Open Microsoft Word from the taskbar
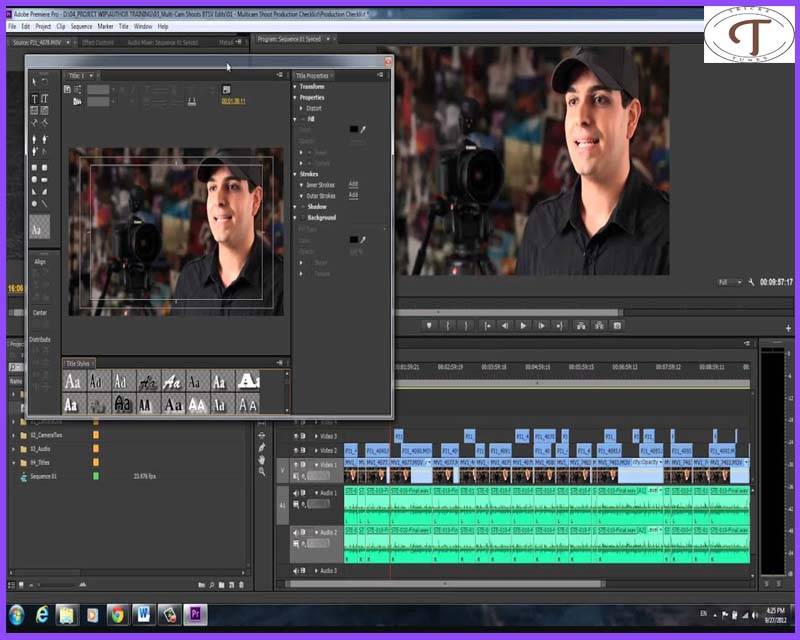This screenshot has width=800, height=640. [144, 614]
